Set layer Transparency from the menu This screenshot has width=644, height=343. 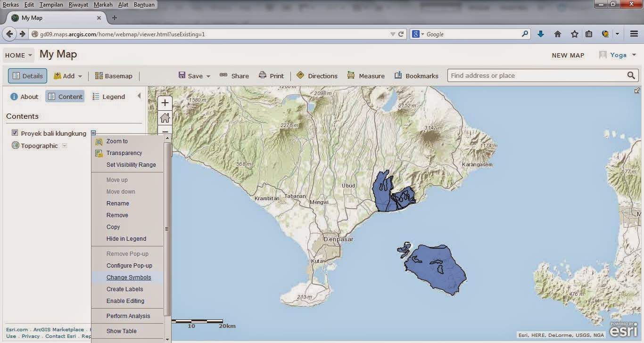click(x=124, y=153)
